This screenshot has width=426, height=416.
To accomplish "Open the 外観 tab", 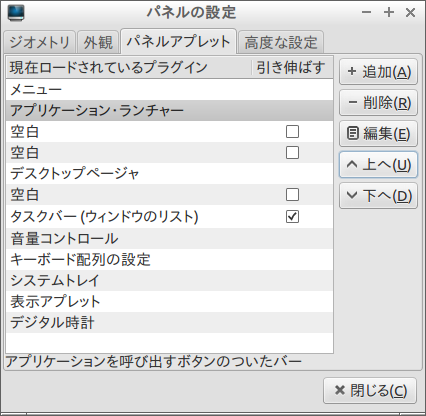I will [98, 42].
